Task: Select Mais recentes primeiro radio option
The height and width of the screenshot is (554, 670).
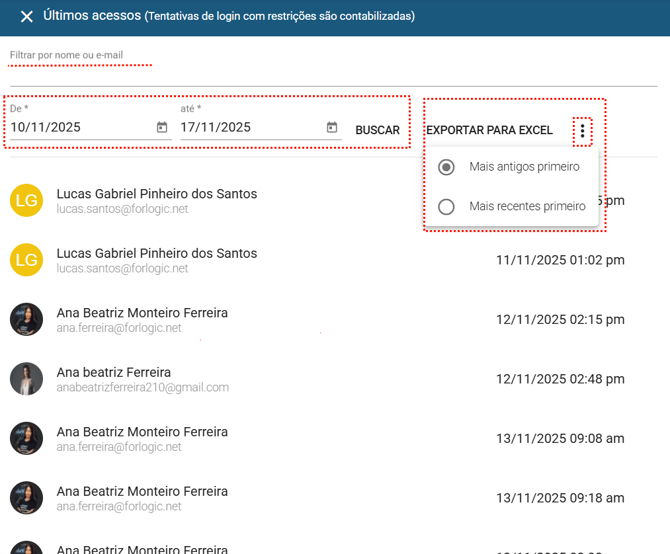Action: coord(447,207)
